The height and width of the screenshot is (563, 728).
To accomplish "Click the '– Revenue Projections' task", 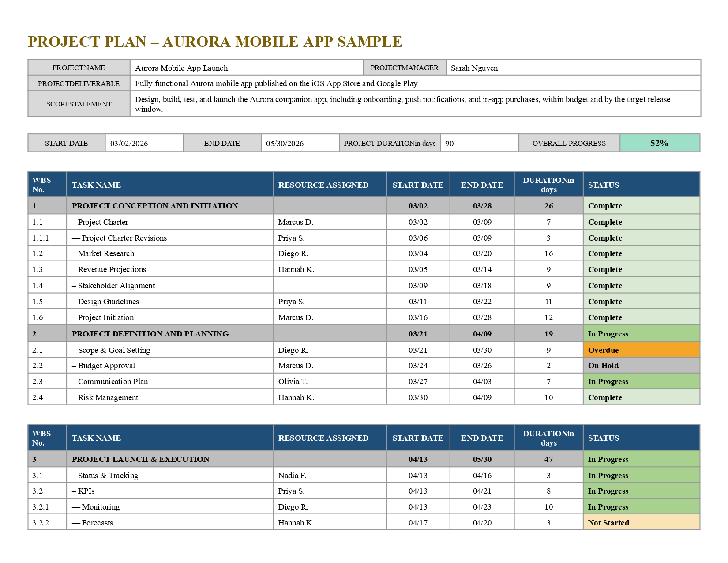I will tap(109, 269).
